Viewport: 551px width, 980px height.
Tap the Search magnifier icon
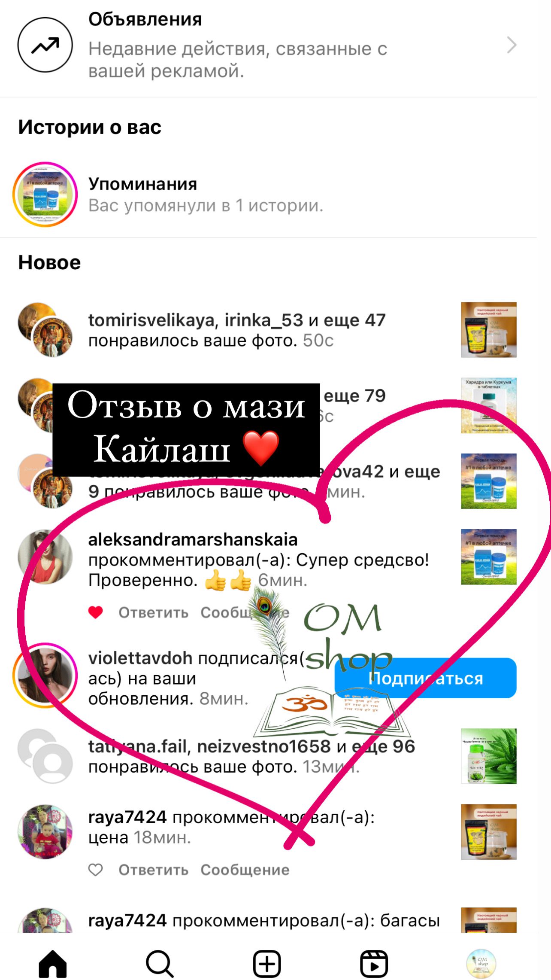pos(160,964)
